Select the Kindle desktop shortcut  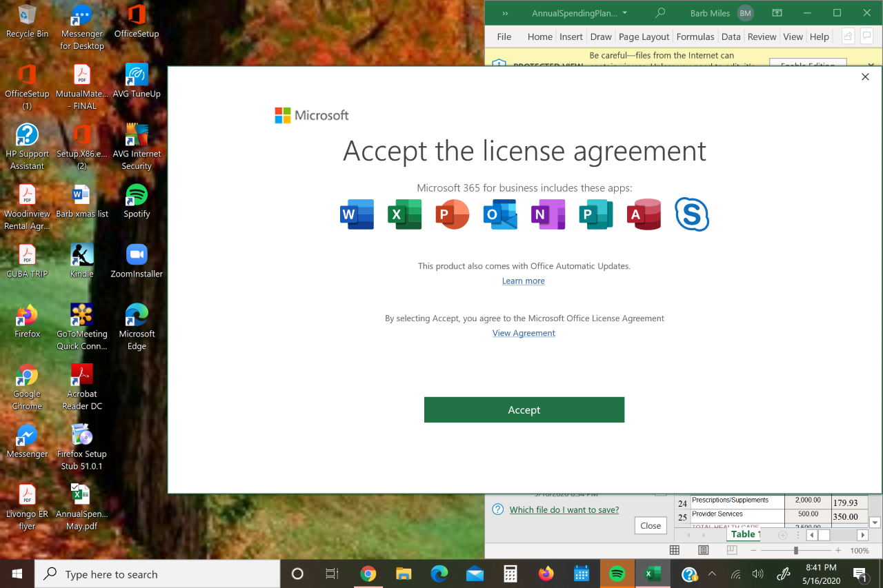[x=81, y=261]
